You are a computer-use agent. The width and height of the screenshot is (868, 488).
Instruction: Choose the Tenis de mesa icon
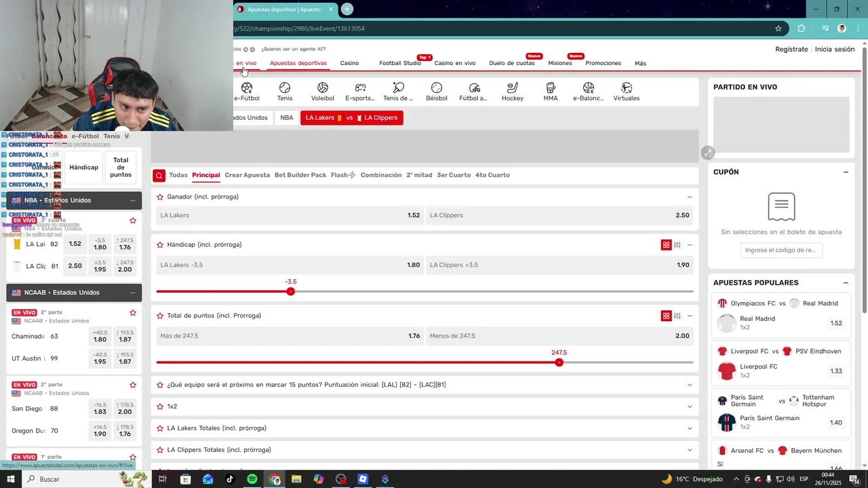click(x=398, y=91)
